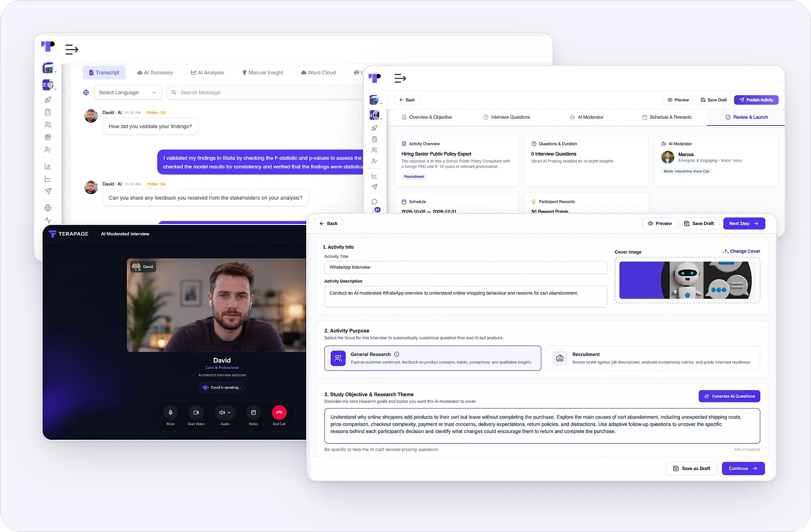Open the clipboard icon in the review window sidebar

pyautogui.click(x=374, y=139)
